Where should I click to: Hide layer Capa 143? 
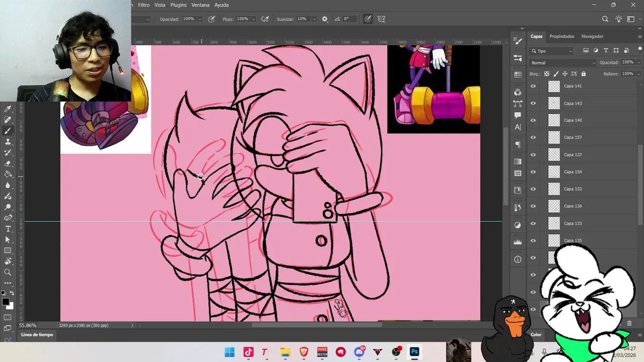(x=533, y=103)
